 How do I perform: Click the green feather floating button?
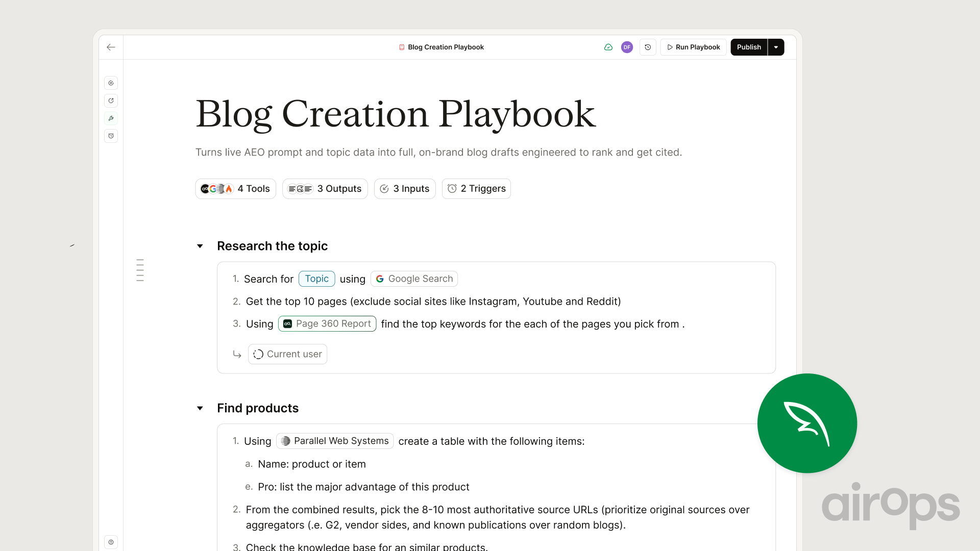point(807,423)
